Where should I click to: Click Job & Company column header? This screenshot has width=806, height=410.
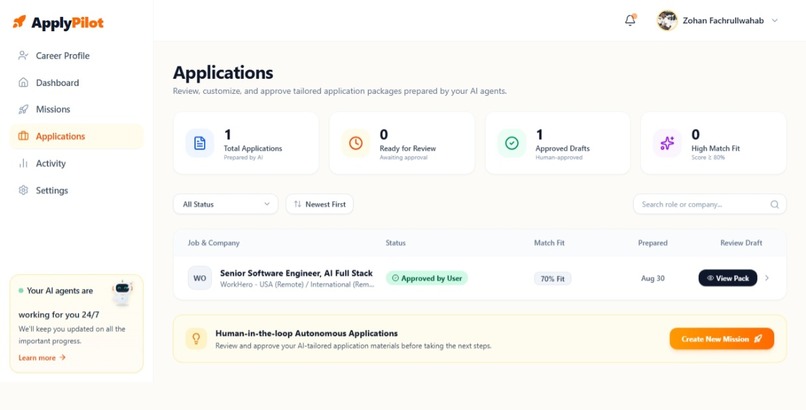[213, 243]
